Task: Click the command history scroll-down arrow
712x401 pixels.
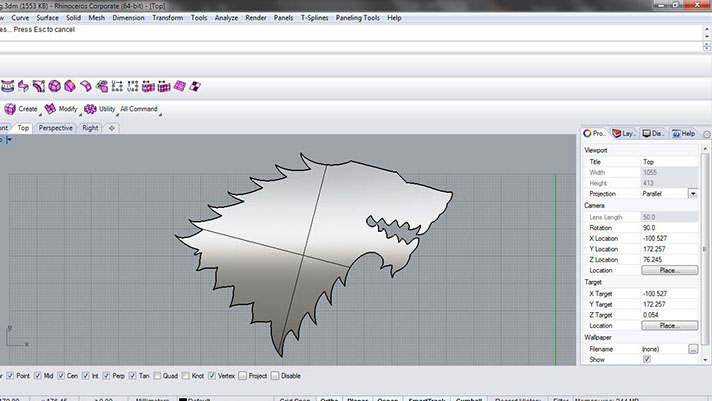Action: point(707,36)
